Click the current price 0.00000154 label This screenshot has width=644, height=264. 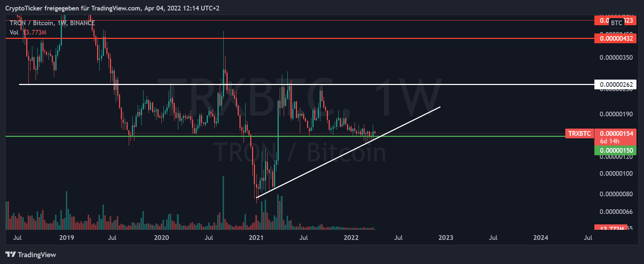(615, 134)
